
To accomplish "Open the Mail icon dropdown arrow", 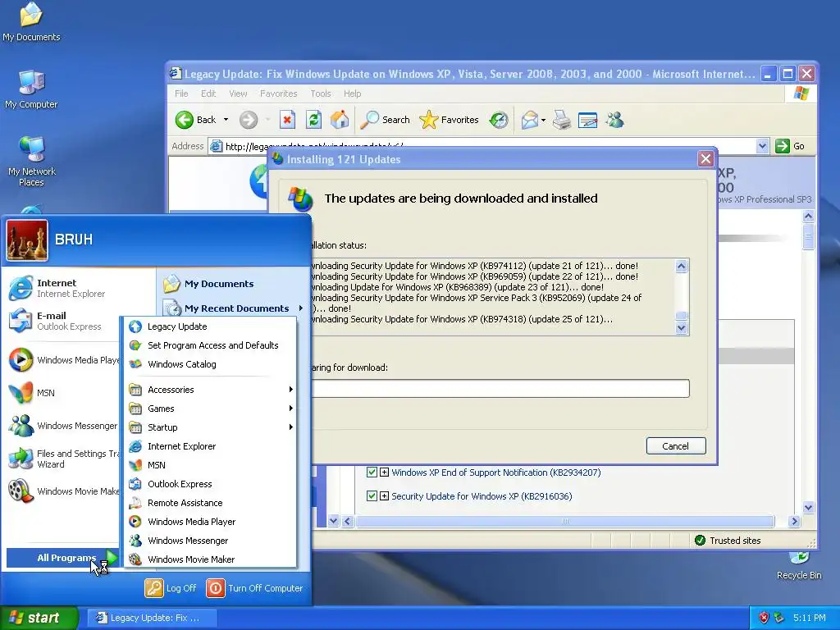I will (x=543, y=120).
